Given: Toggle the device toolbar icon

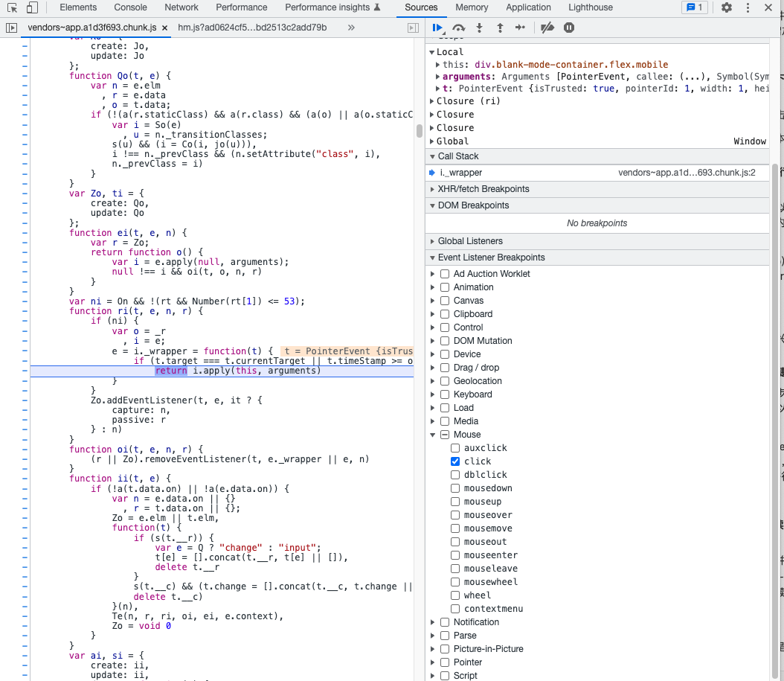Looking at the screenshot, I should 32,7.
